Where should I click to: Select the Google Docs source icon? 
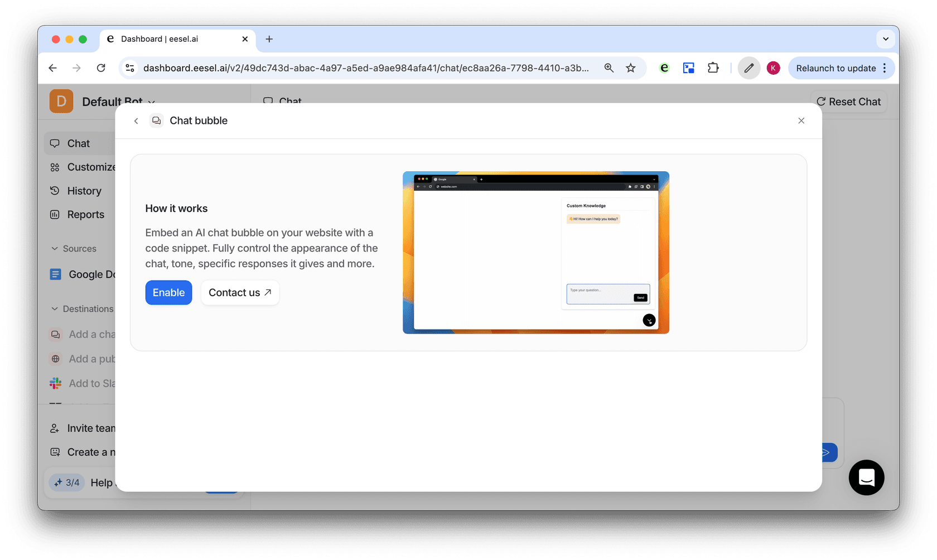tap(55, 274)
